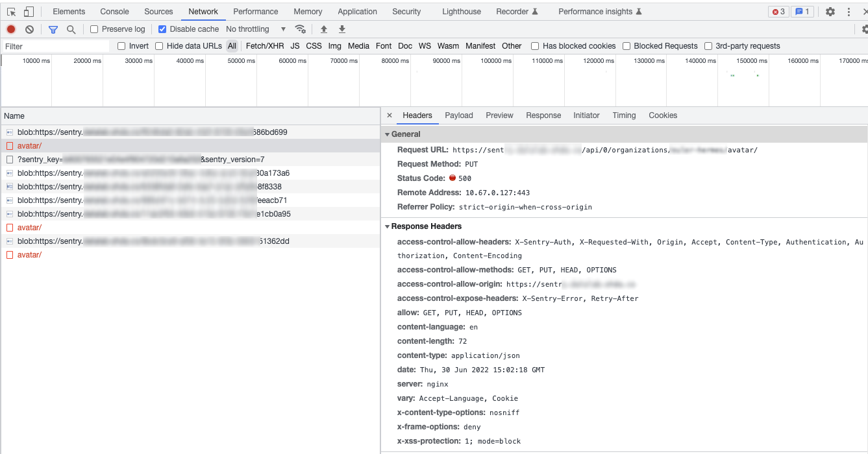Toggle the device toolbar emulation icon
Image resolution: width=868 pixels, height=454 pixels.
(27, 11)
